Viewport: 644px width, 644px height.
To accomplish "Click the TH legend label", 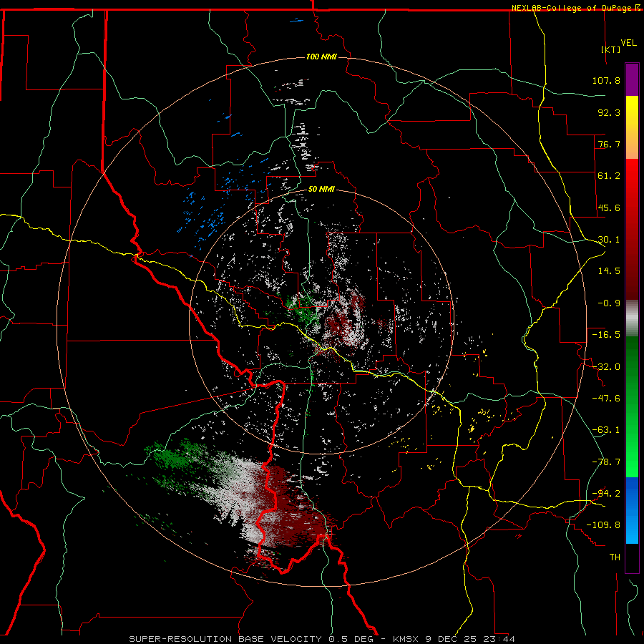I will tap(615, 557).
